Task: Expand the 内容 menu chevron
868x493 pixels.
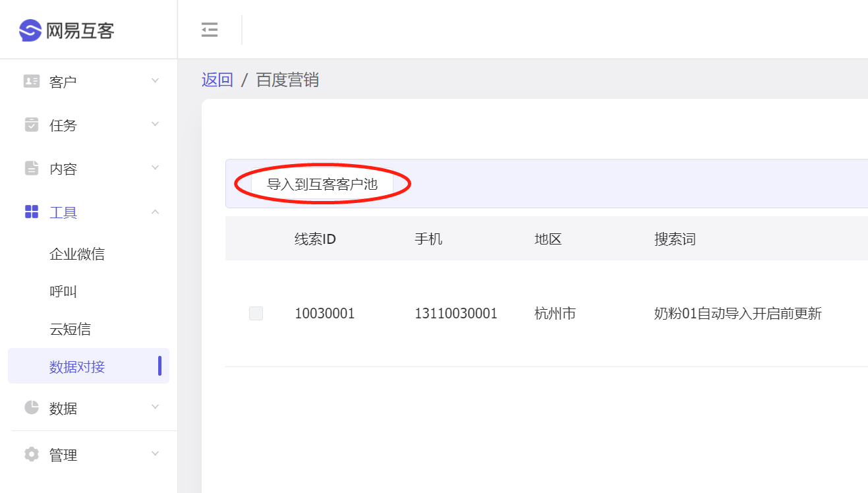Action: 156,167
